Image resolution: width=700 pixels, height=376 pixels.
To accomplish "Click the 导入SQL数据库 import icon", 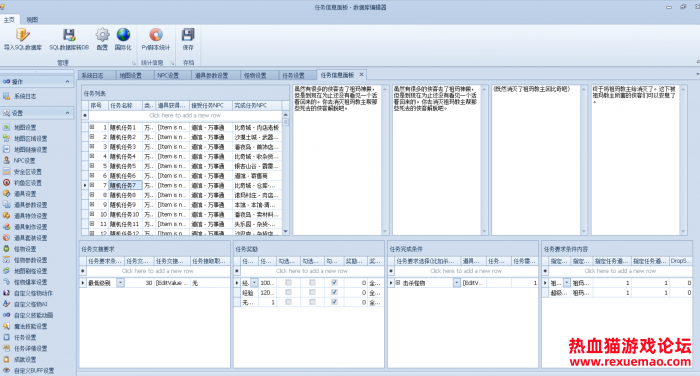I will tap(22, 35).
